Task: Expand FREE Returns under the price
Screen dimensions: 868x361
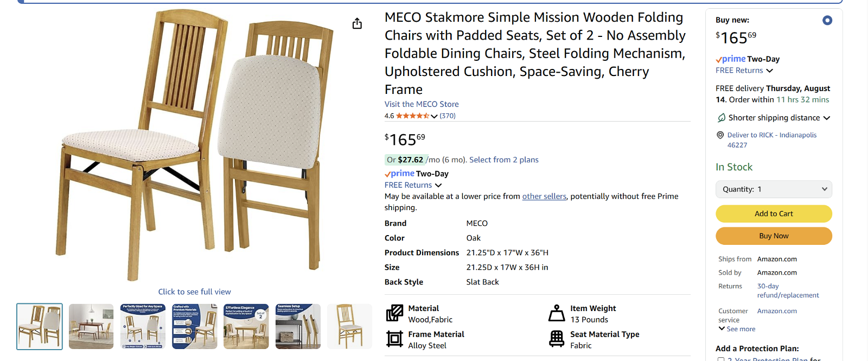Action: [413, 185]
